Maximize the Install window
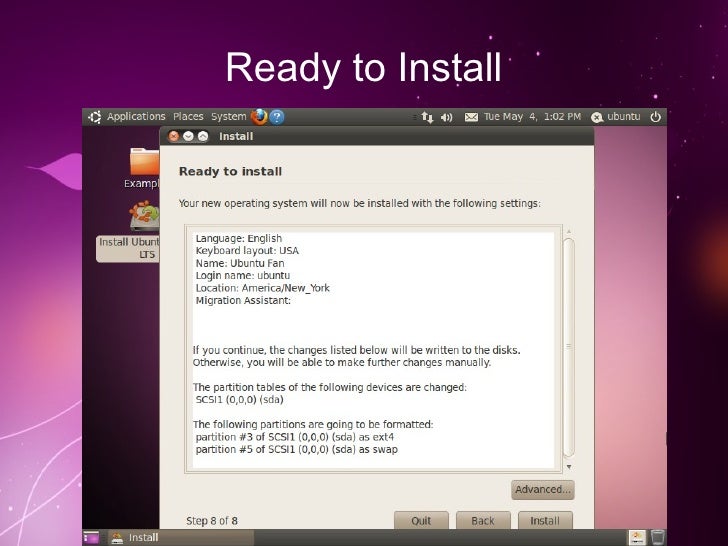Viewport: 728px width, 546px height. pyautogui.click(x=203, y=136)
